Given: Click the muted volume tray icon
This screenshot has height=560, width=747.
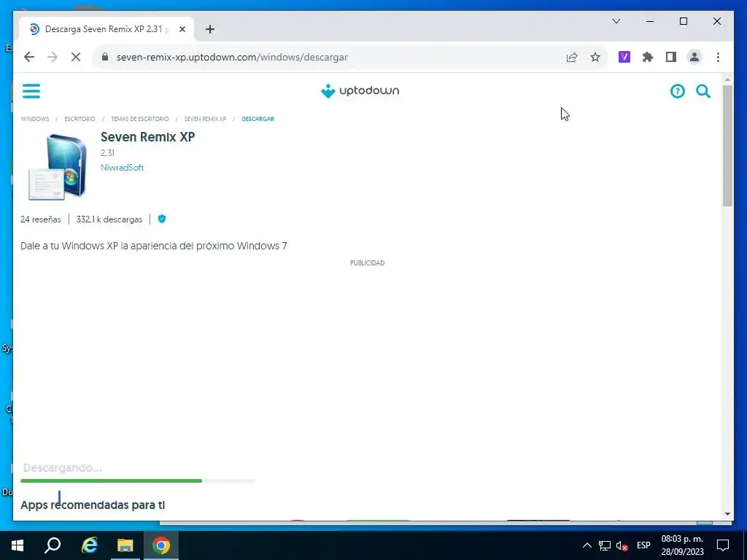Looking at the screenshot, I should click(622, 545).
